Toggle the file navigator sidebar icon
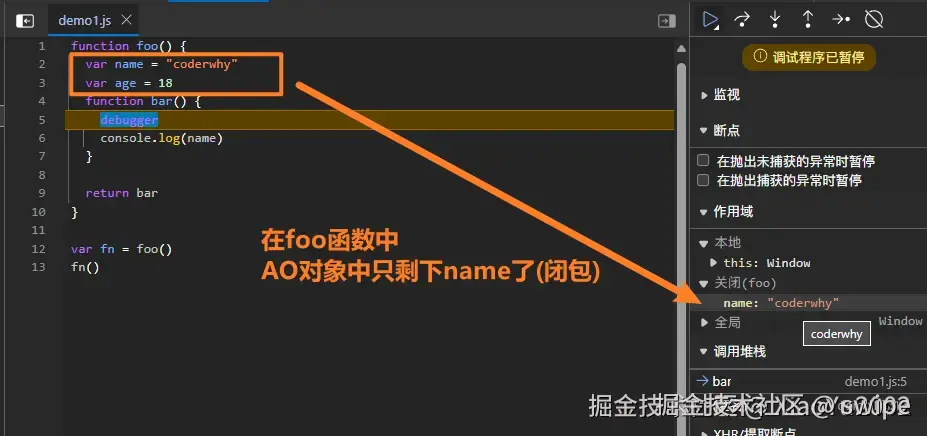The width and height of the screenshot is (927, 436). 25,21
